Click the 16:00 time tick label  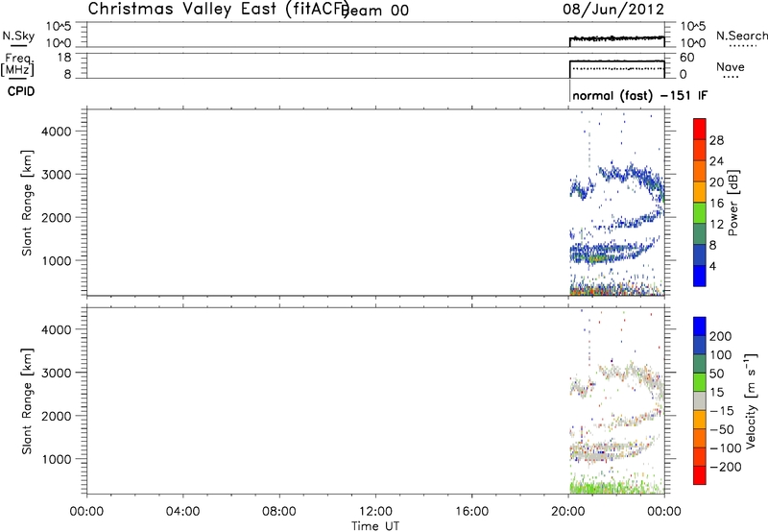tap(471, 512)
